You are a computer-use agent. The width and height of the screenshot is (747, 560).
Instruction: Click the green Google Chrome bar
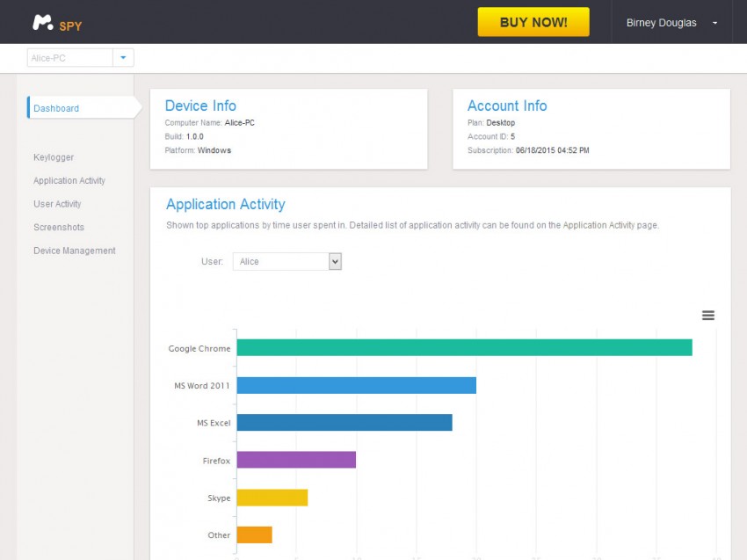pos(464,347)
